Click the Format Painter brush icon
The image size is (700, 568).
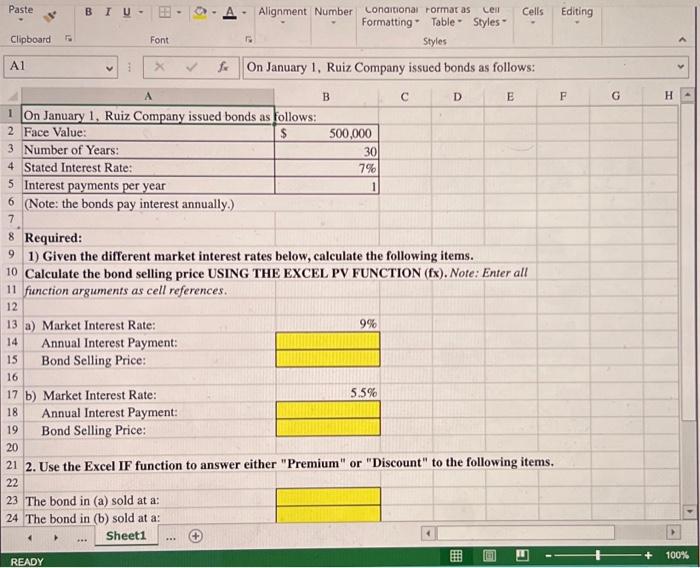pos(50,16)
